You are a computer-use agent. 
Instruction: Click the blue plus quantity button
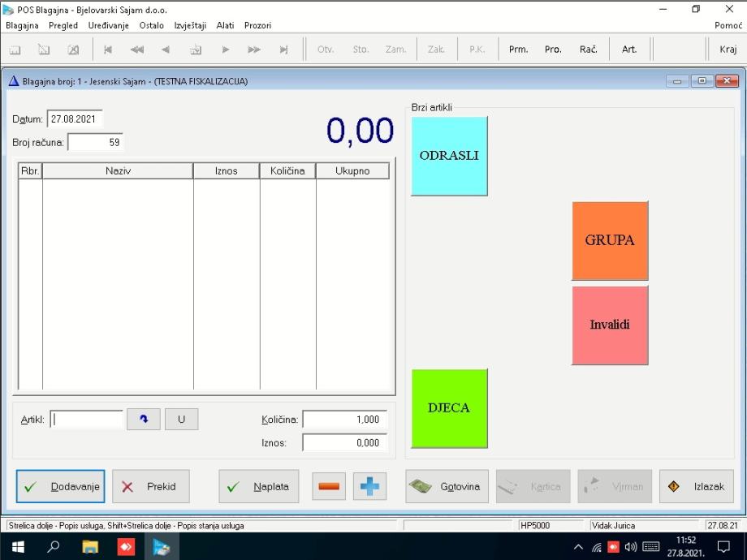(x=369, y=486)
